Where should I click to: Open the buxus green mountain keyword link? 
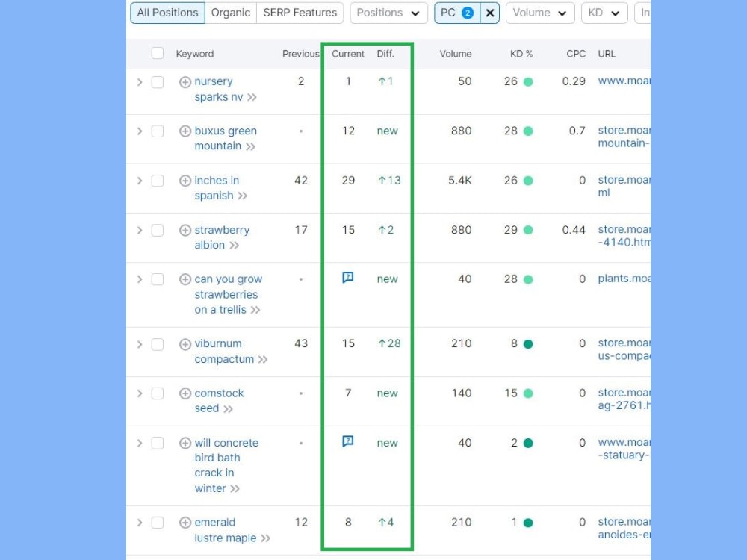coord(226,139)
